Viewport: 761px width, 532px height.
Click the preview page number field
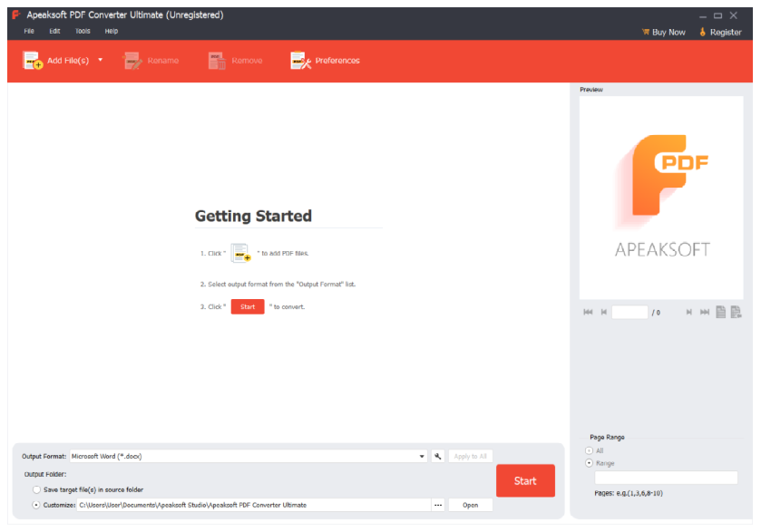(x=629, y=312)
